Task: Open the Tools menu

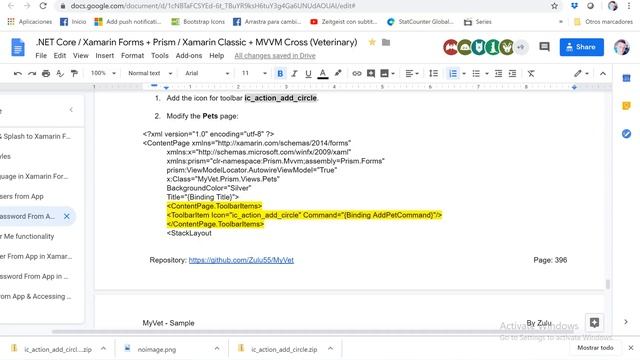Action: [x=160, y=56]
